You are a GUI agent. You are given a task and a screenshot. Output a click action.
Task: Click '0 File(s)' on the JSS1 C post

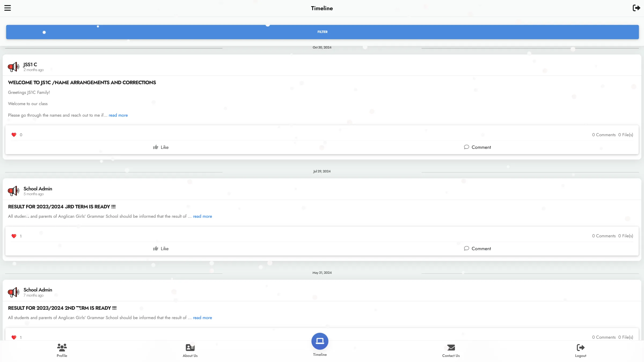(625, 135)
